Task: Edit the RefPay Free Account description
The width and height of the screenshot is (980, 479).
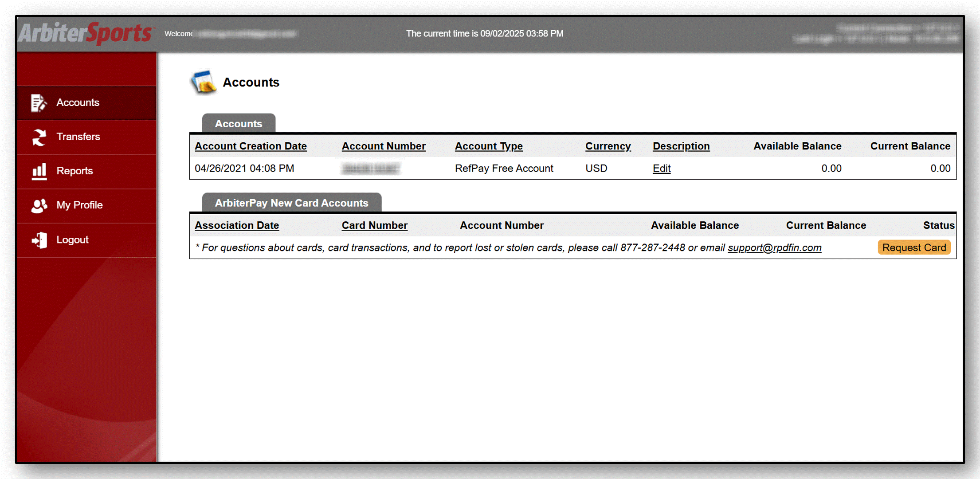Action: (661, 169)
